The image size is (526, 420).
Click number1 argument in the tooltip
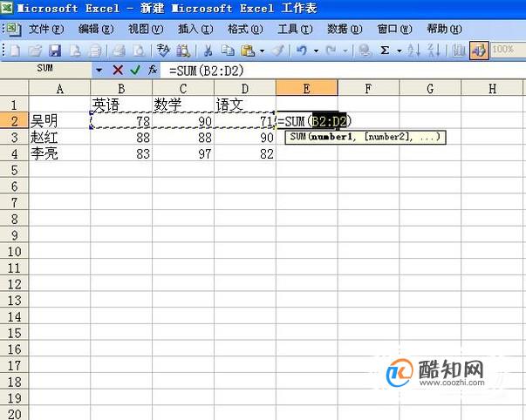tap(331, 137)
